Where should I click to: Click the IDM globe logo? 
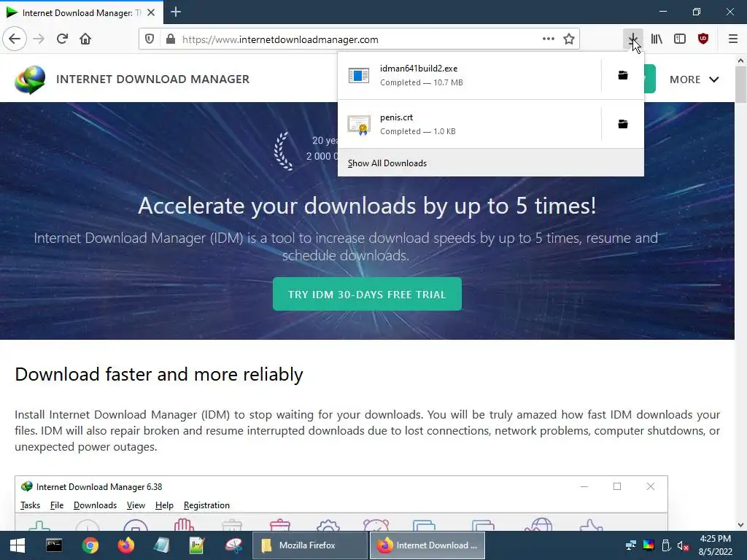tap(29, 79)
